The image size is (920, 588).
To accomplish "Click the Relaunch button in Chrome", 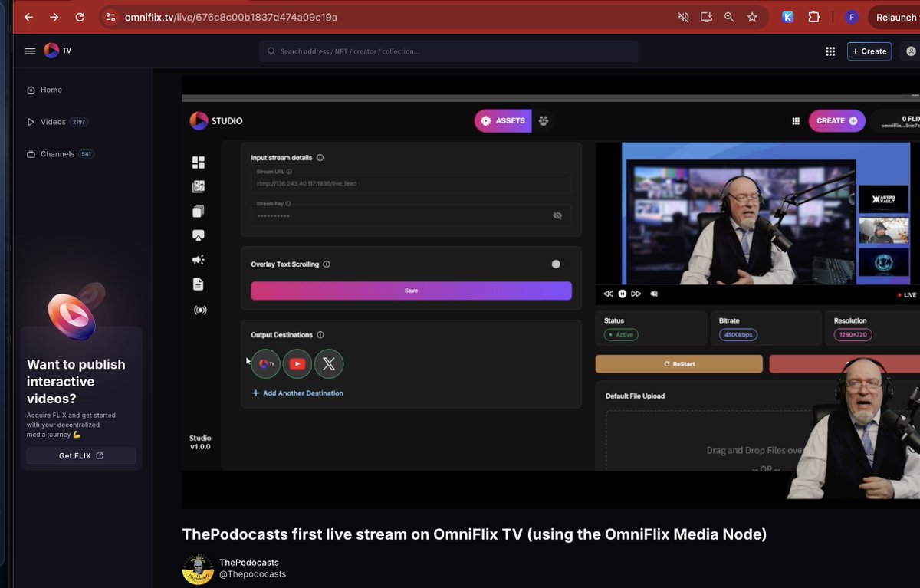I will coord(895,17).
